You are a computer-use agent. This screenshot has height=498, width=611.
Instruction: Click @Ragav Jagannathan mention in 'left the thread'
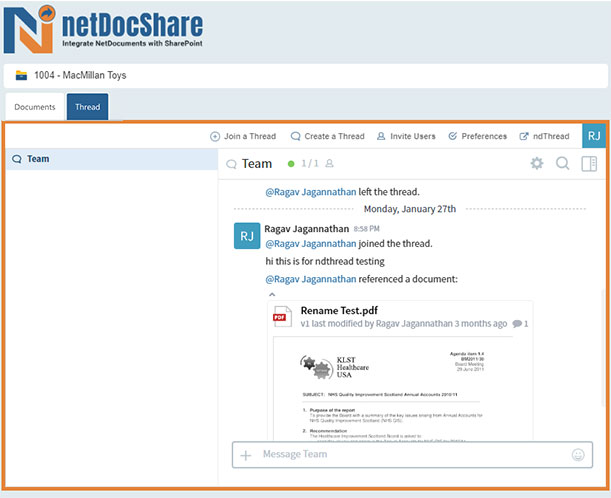311,192
